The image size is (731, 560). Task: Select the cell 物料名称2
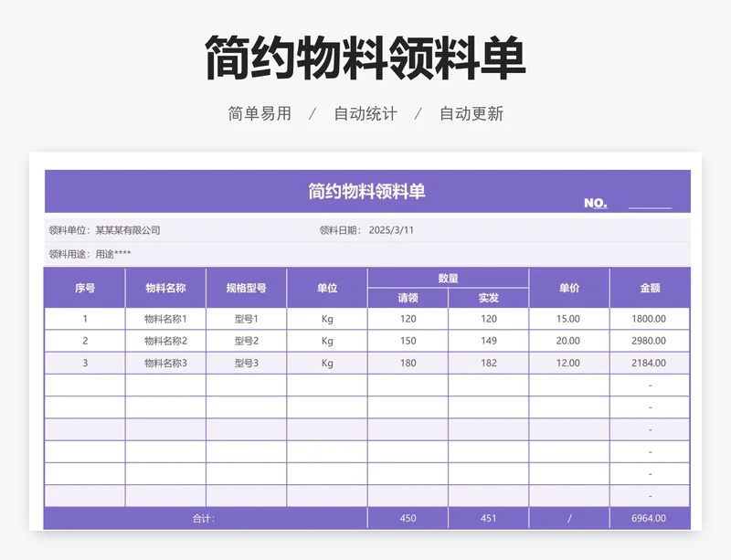click(x=165, y=341)
